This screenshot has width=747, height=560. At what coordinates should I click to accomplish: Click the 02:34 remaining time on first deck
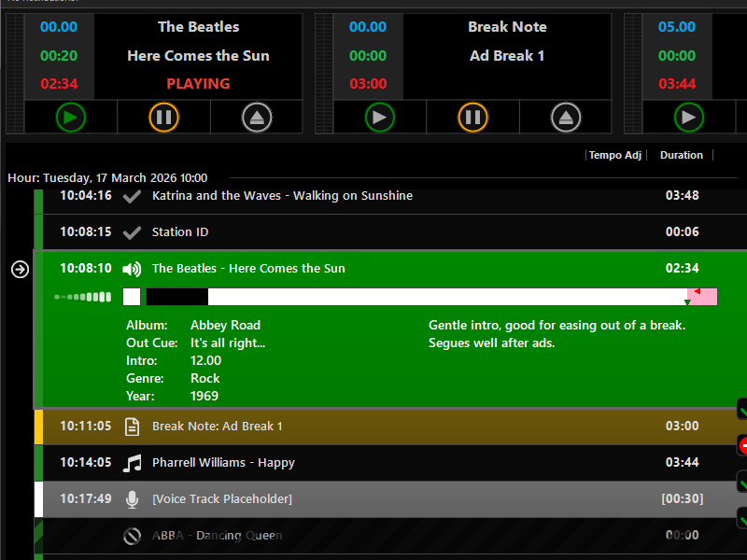tap(59, 84)
